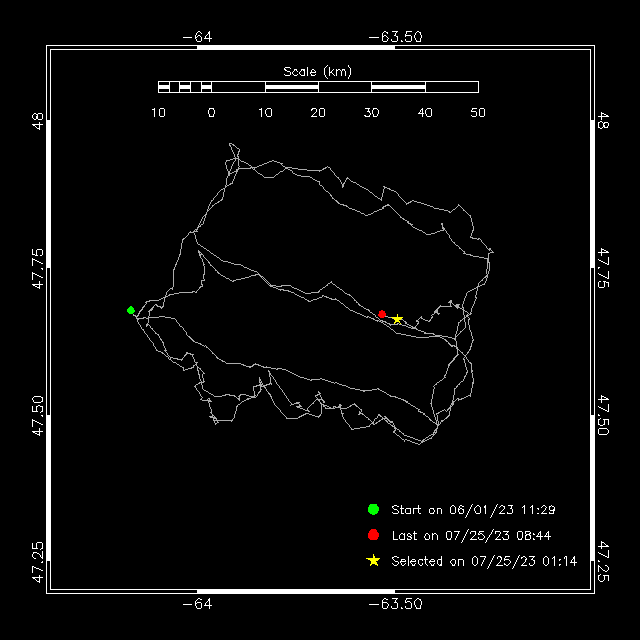Click the yellow selected position star on the track
This screenshot has height=640, width=640.
pos(397,319)
